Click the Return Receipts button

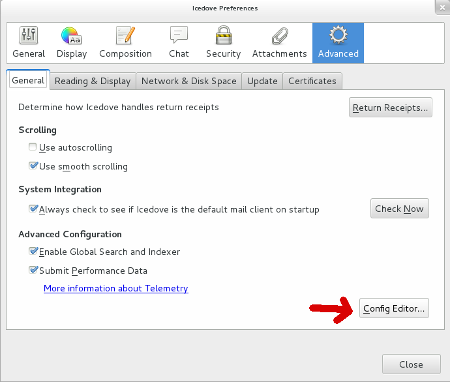[390, 107]
